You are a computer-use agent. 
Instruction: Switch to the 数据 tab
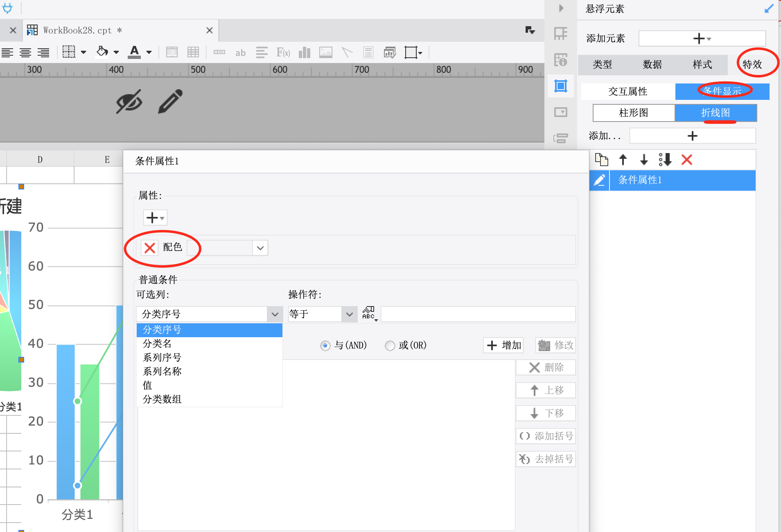pyautogui.click(x=652, y=64)
